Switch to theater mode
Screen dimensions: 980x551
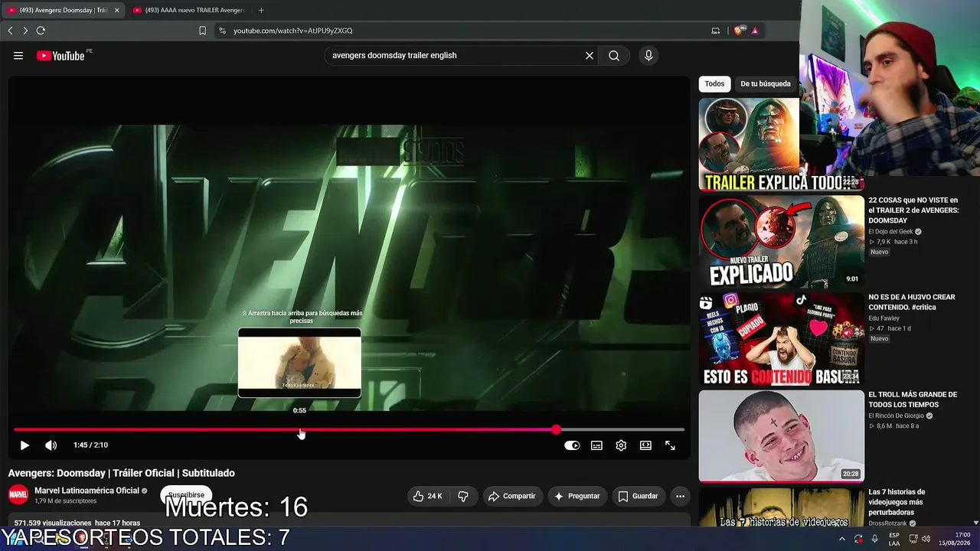(645, 445)
